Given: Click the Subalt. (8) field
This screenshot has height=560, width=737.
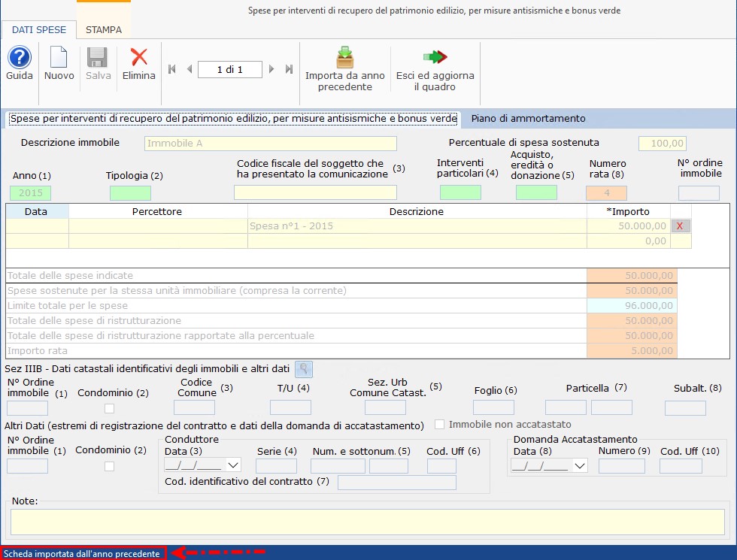Looking at the screenshot, I should (685, 407).
